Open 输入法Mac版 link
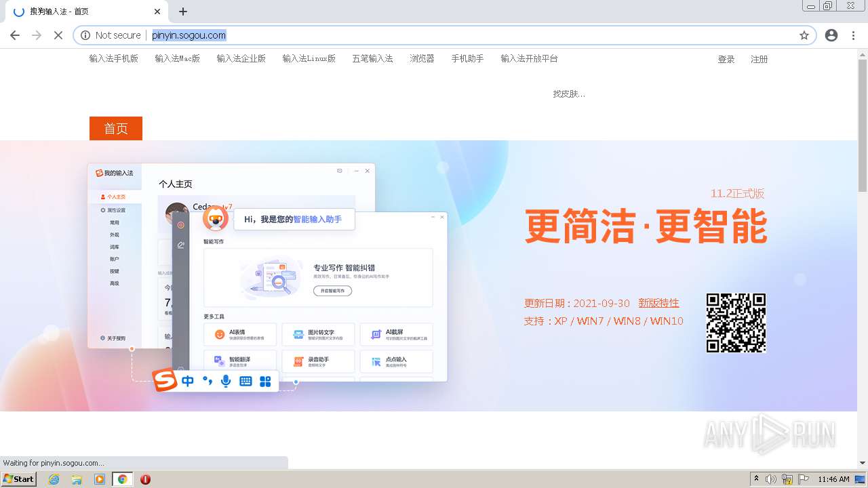The width and height of the screenshot is (868, 488). coord(178,59)
